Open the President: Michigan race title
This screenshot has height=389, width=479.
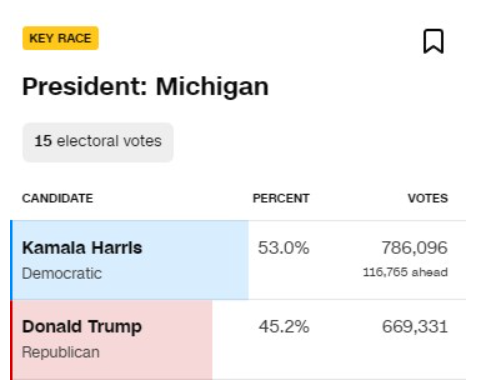(145, 86)
